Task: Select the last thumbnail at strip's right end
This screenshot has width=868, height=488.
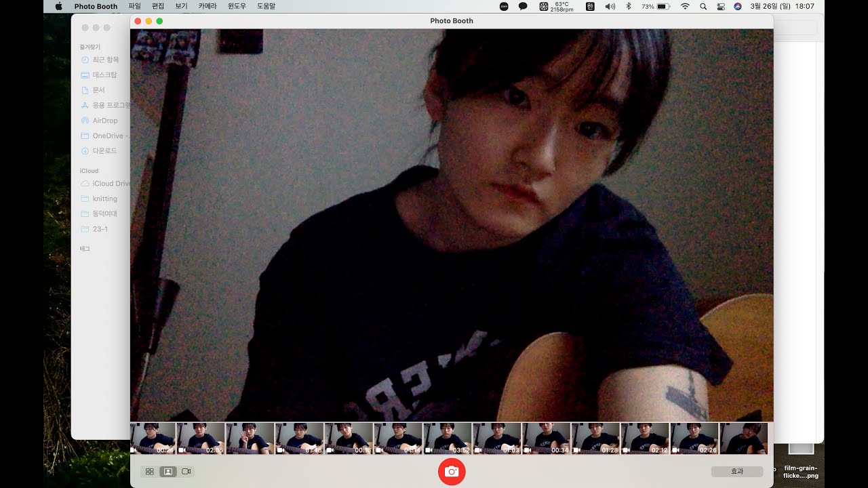Action: click(743, 439)
